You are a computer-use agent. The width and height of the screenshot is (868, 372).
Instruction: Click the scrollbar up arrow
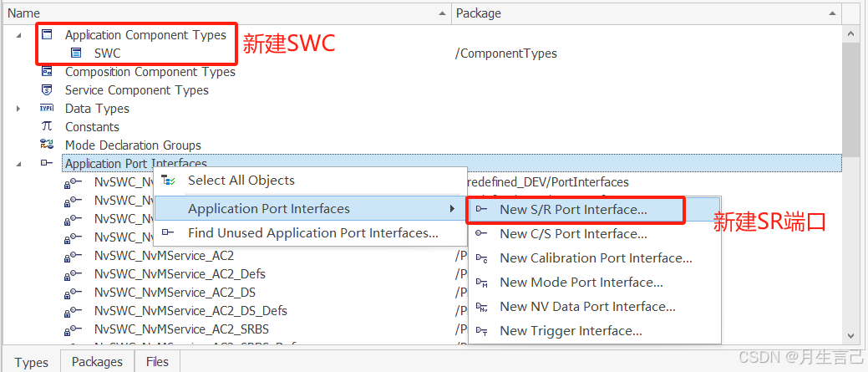850,34
